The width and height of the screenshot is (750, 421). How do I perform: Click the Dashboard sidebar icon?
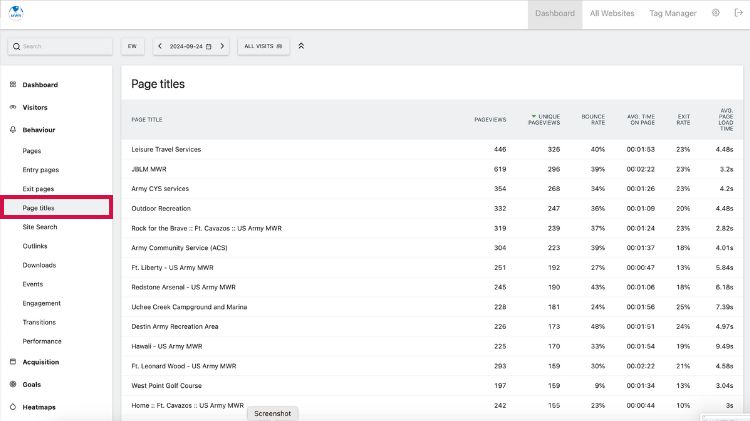point(13,84)
